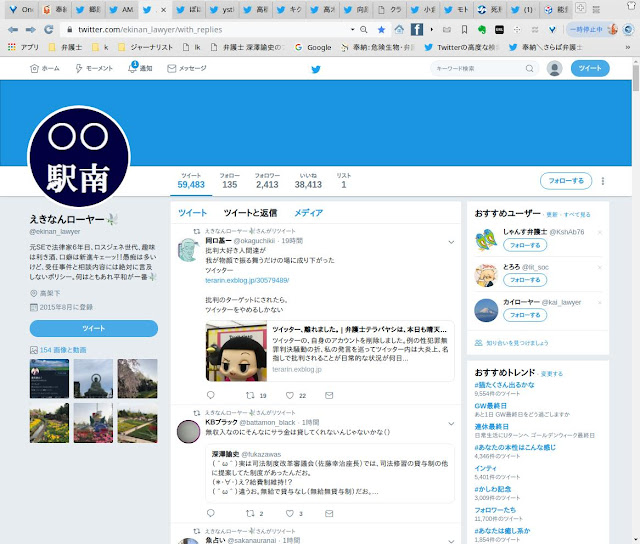Open the home extension icon beside star
The height and width of the screenshot is (544, 640).
pos(399,29)
